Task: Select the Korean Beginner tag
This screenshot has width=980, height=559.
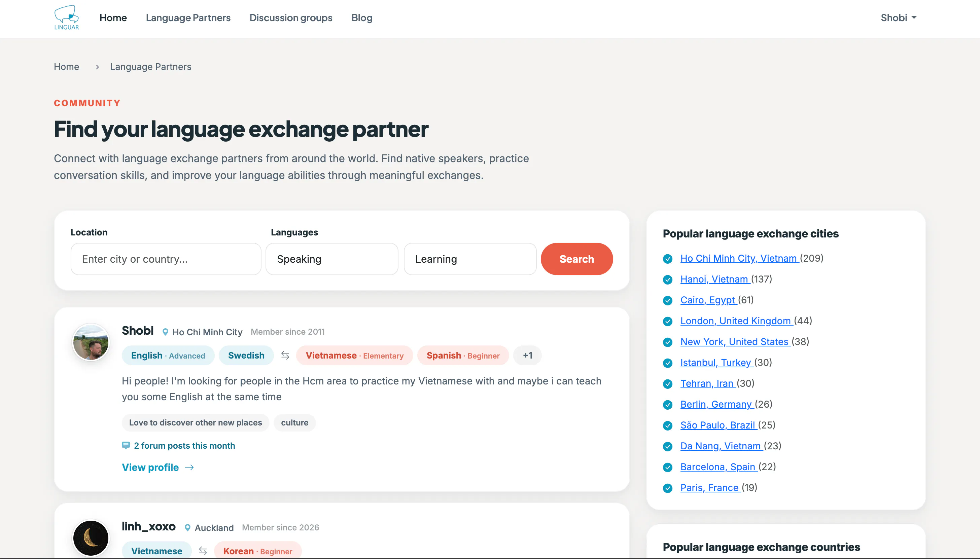Action: 258,551
